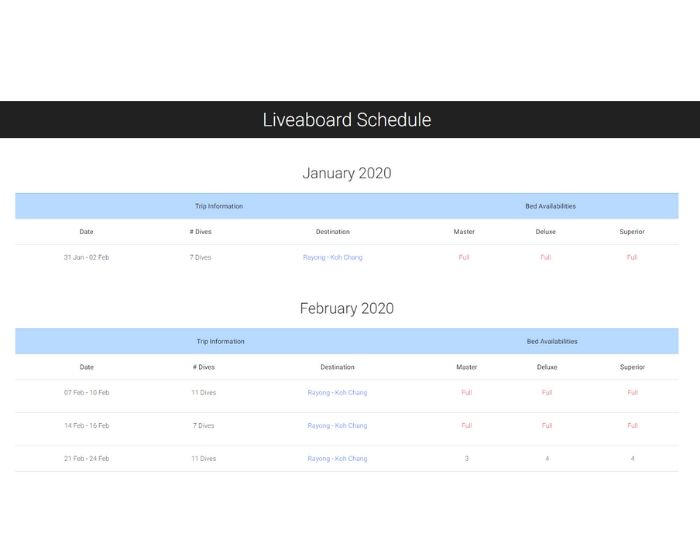Select 7 Dives cell for 14 Feb trip
Viewport: 700px width, 560px height.
pyautogui.click(x=204, y=426)
